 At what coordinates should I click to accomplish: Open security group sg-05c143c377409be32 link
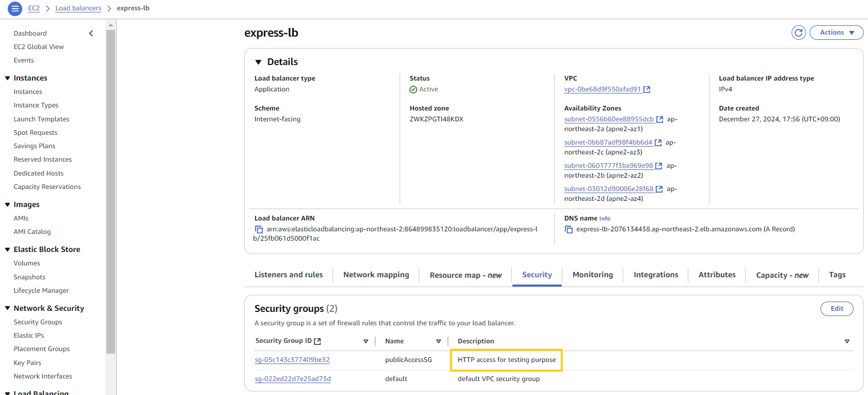[x=292, y=360]
